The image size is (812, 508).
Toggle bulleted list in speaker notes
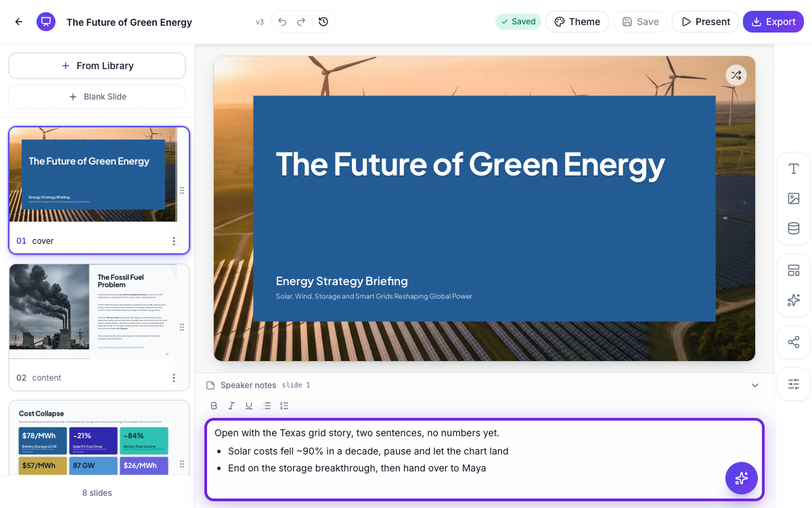coord(267,406)
